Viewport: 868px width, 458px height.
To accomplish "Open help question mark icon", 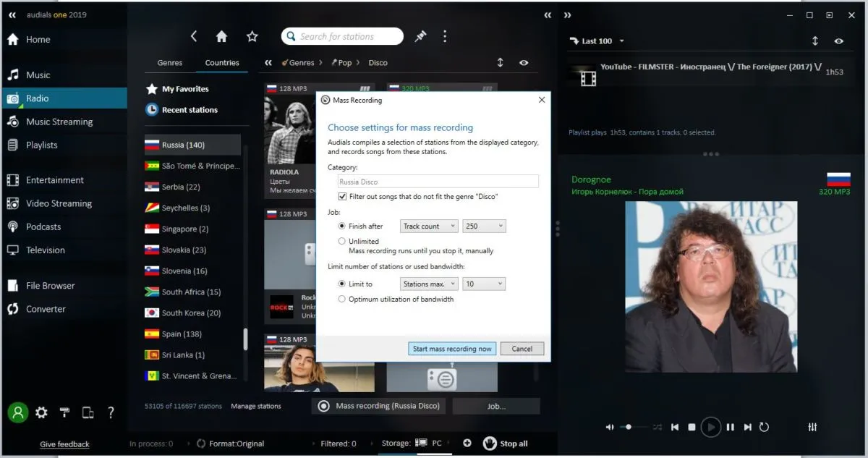I will click(x=111, y=413).
